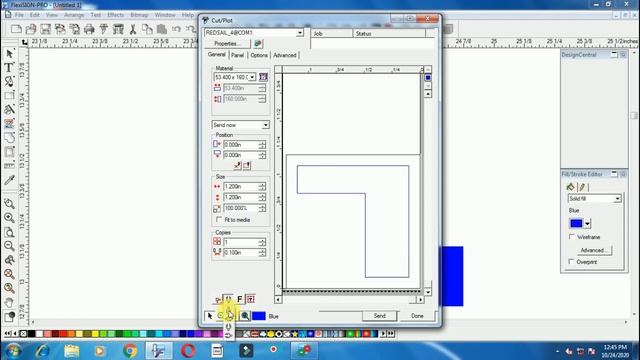Click the Status column header
The height and width of the screenshot is (360, 640).
pyautogui.click(x=389, y=33)
